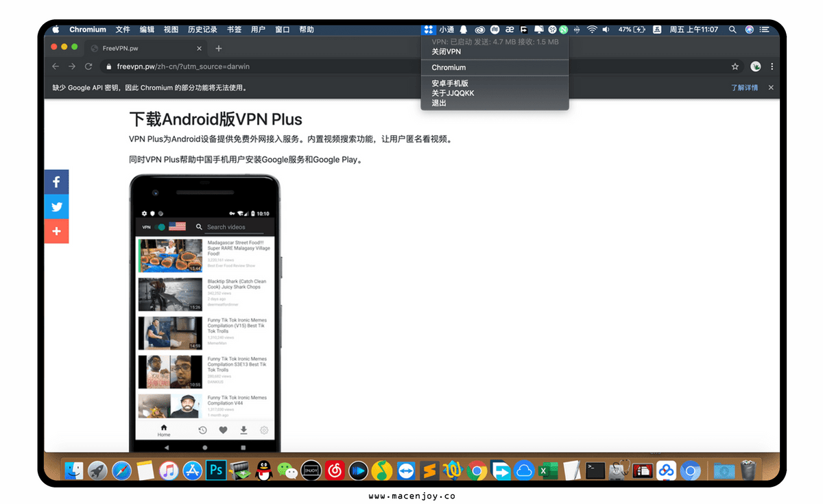The image size is (823, 504).
Task: Select 安卓手机版 menu entry
Action: pos(494,83)
